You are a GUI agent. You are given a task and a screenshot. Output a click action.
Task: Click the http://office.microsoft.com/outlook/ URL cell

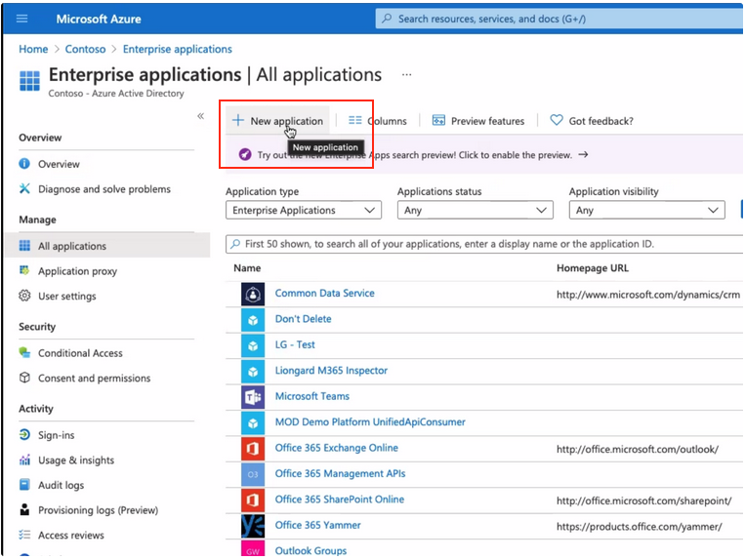coord(638,449)
